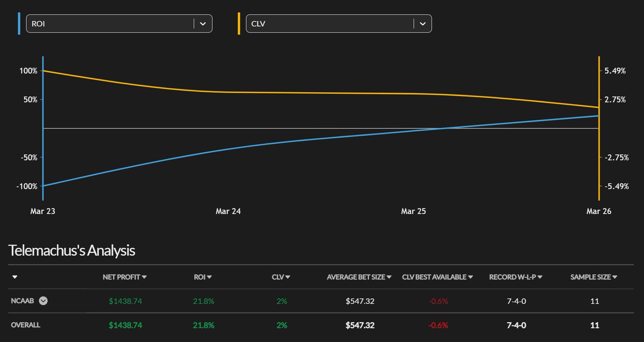Sort by CLV column header
Image resolution: width=644 pixels, height=342 pixels.
click(281, 277)
